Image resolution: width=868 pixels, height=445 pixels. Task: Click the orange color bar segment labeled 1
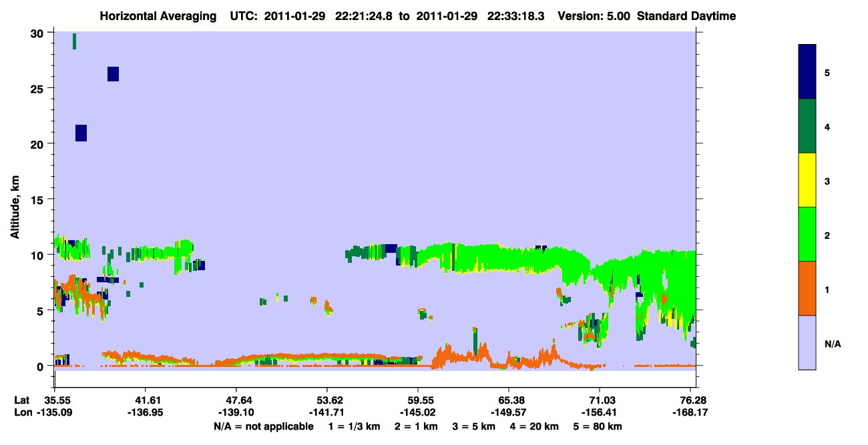tap(807, 288)
